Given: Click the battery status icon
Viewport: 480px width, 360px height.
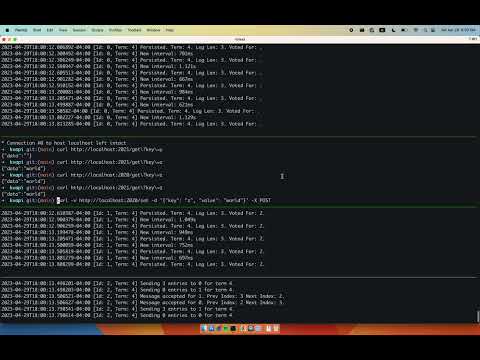Looking at the screenshot, I should [404, 30].
